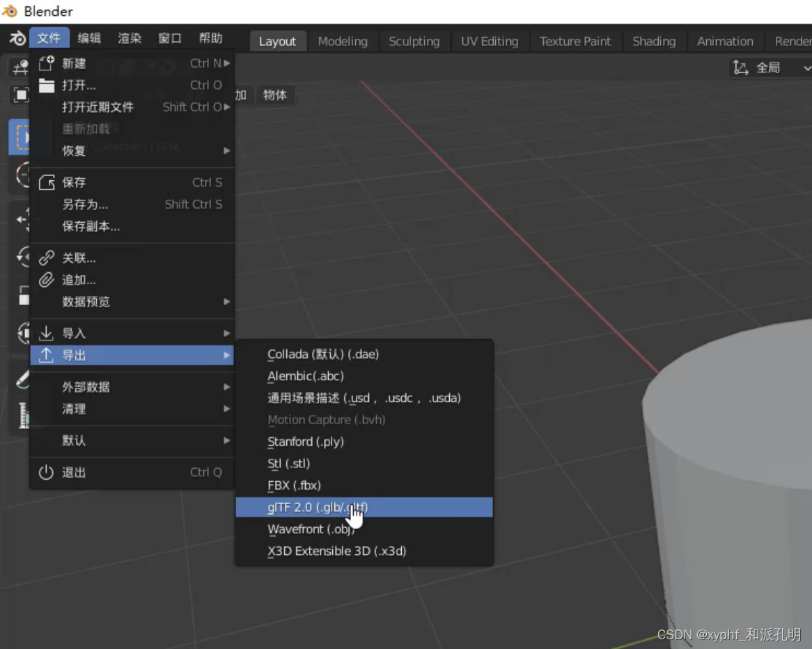Screen dimensions: 812x649
Task: Open the 渲染 menu
Action: (129, 39)
